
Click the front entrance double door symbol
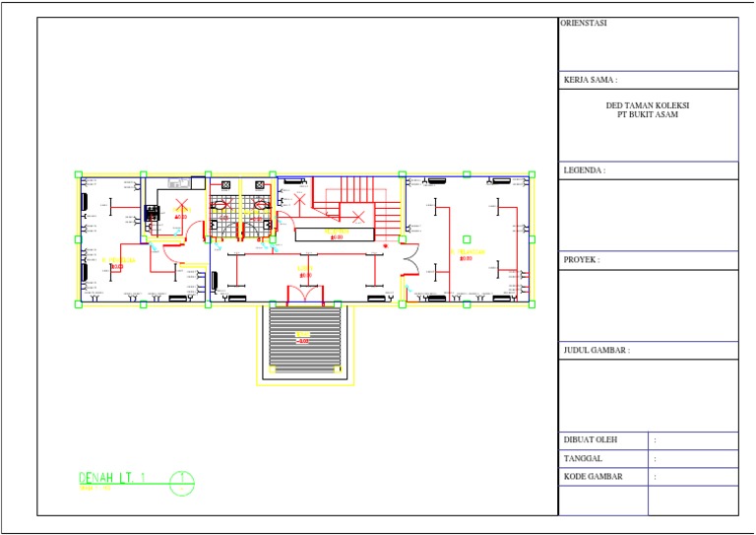pyautogui.click(x=305, y=296)
